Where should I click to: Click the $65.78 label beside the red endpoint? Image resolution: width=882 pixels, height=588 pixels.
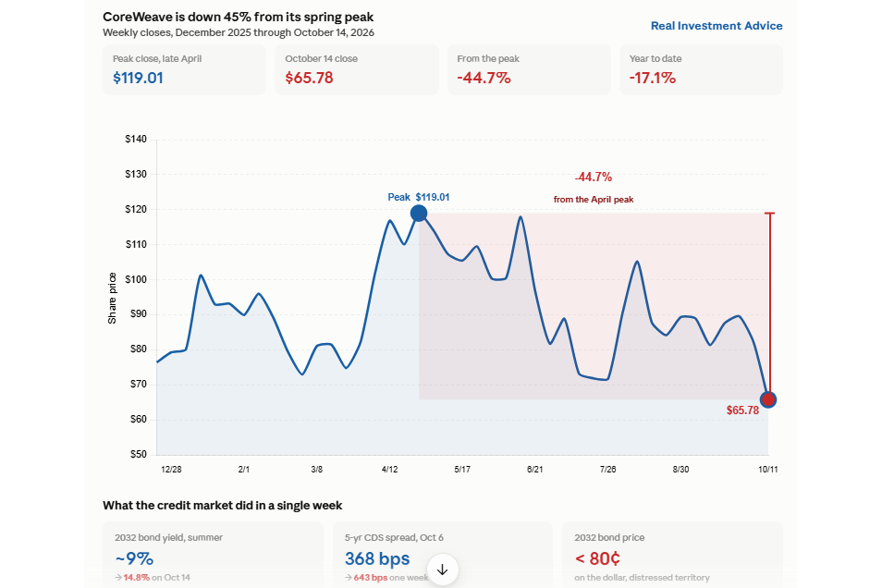point(742,410)
